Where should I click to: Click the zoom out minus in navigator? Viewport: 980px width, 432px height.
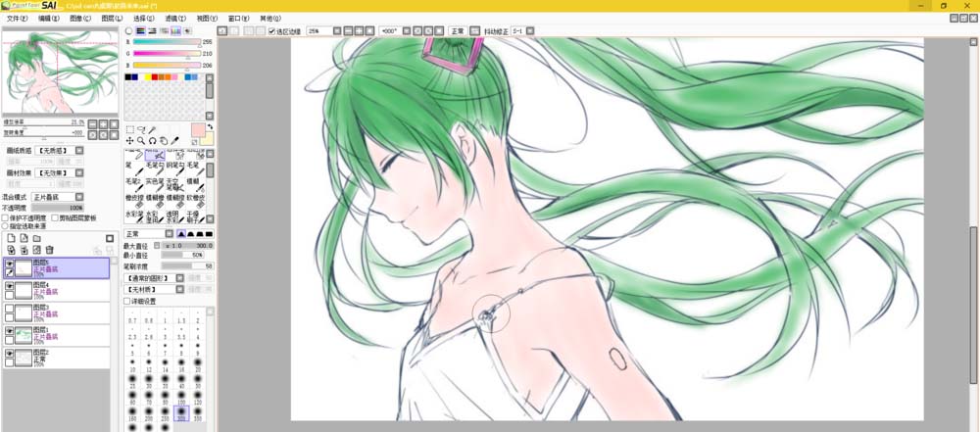coord(92,123)
